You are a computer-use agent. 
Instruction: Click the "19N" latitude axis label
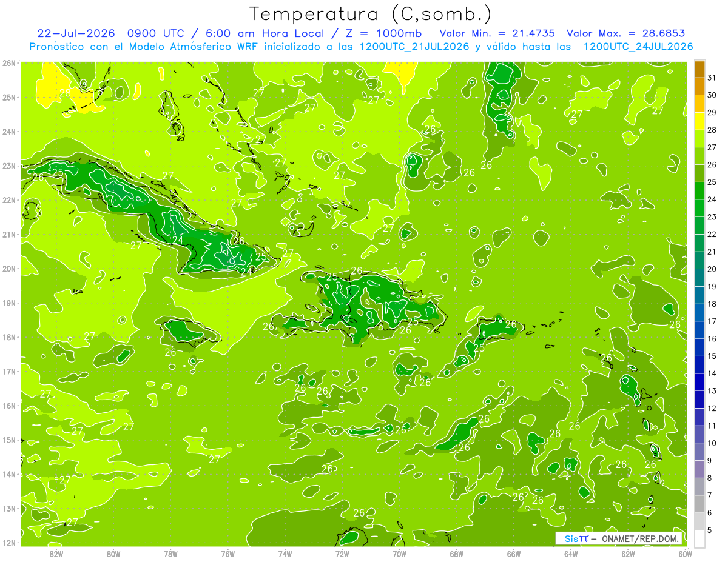click(x=9, y=303)
